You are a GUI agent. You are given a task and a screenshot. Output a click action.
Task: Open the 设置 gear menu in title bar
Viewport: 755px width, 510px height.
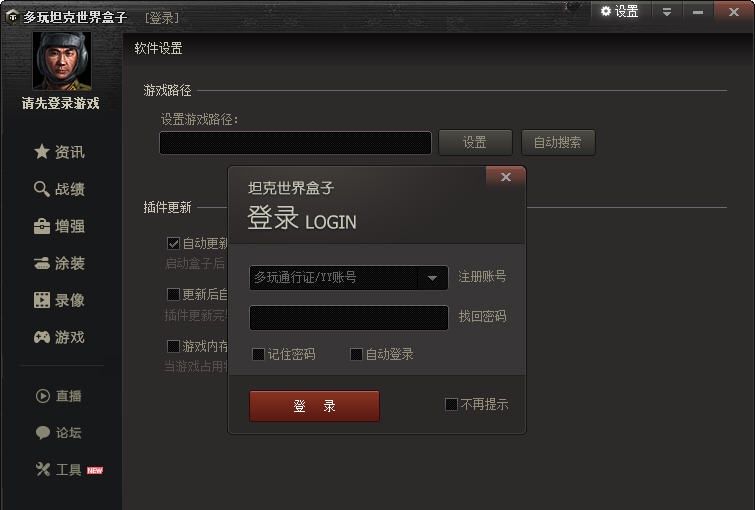pyautogui.click(x=619, y=12)
